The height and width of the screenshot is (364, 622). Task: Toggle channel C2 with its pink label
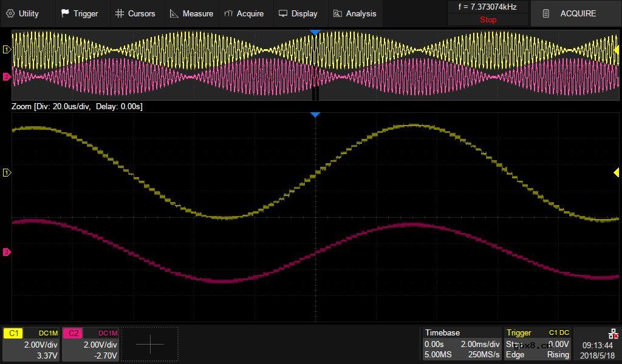pos(73,333)
